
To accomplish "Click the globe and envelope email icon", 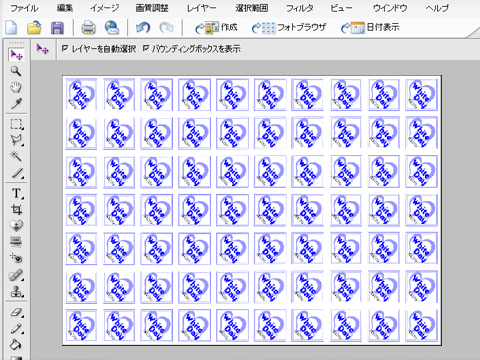I will (112, 28).
